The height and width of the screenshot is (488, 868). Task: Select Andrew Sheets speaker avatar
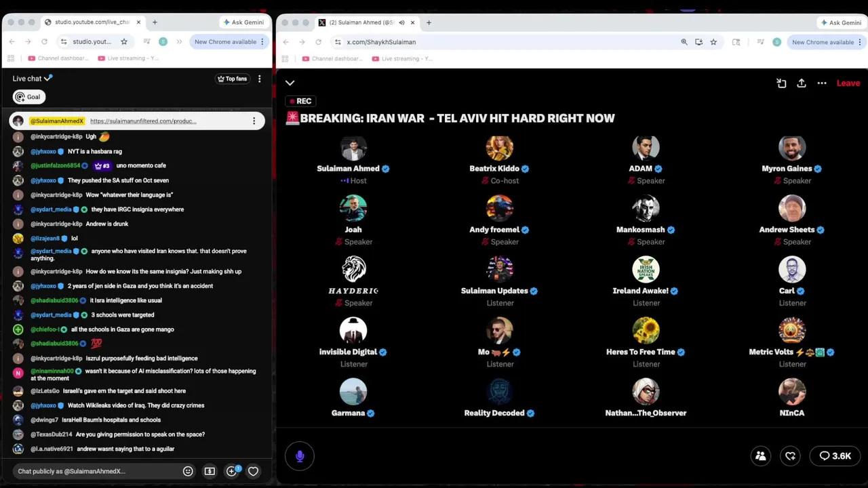click(x=792, y=209)
